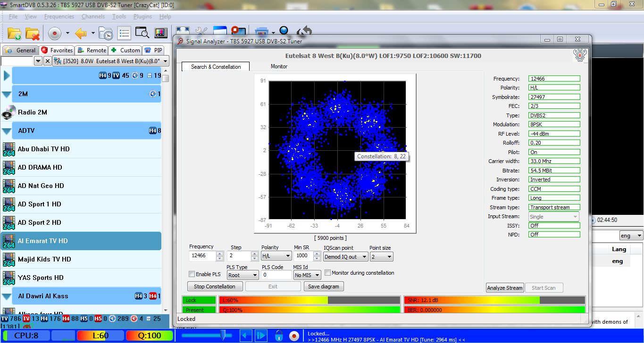Click the fullscreen arrows toolbar icon
Viewport: 644px width, 343px height.
tap(183, 31)
